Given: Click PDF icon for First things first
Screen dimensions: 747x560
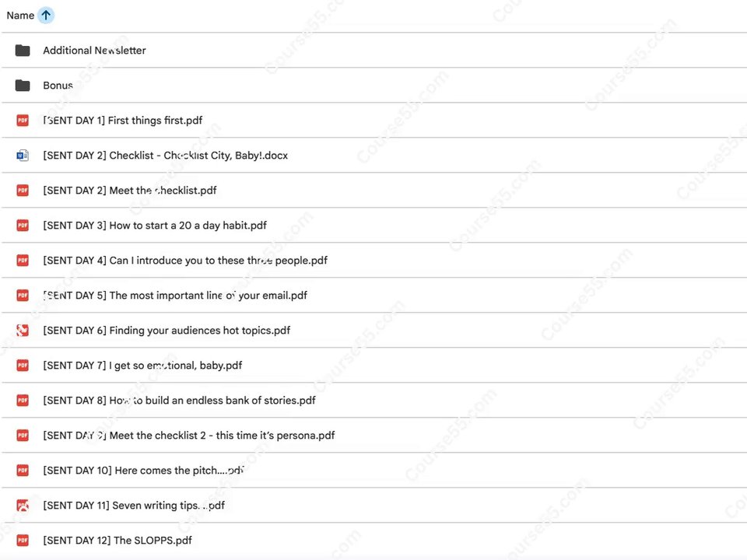Looking at the screenshot, I should [x=23, y=120].
